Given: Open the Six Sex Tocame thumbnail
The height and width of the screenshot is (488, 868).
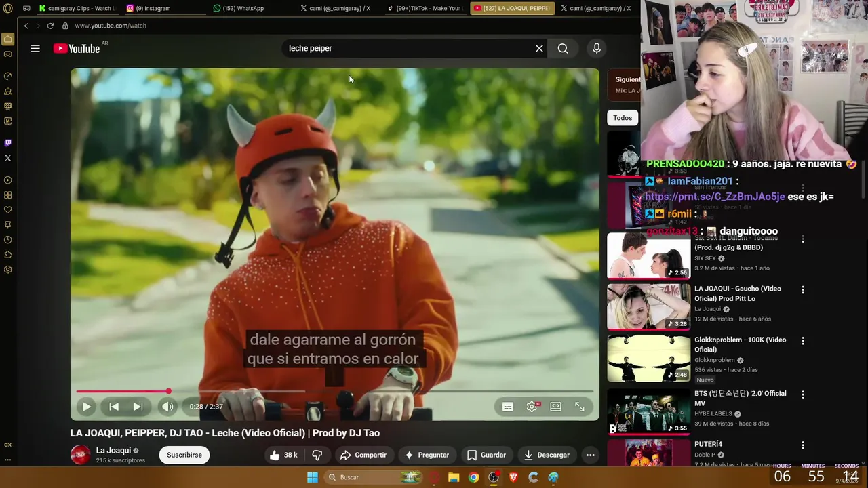Looking at the screenshot, I should point(649,256).
